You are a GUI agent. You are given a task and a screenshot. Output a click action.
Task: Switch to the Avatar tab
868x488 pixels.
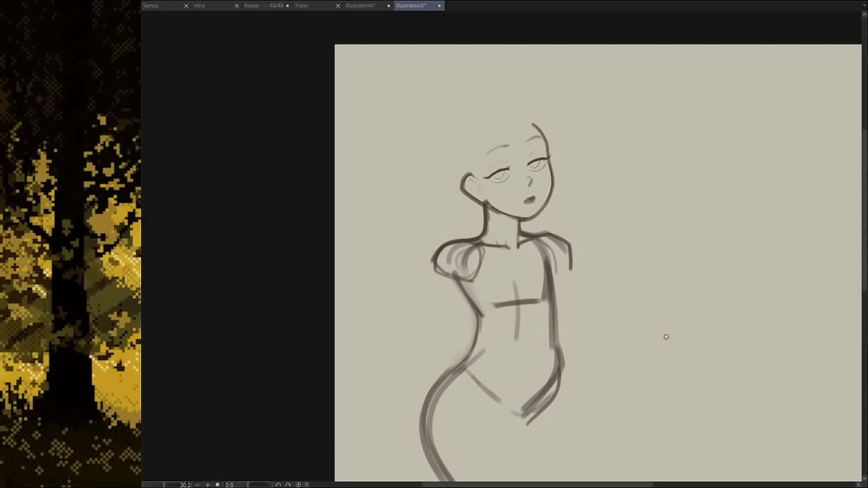point(252,5)
